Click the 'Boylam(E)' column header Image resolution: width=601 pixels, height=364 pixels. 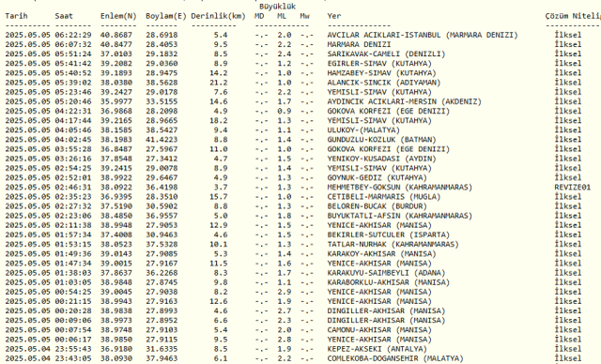166,16
